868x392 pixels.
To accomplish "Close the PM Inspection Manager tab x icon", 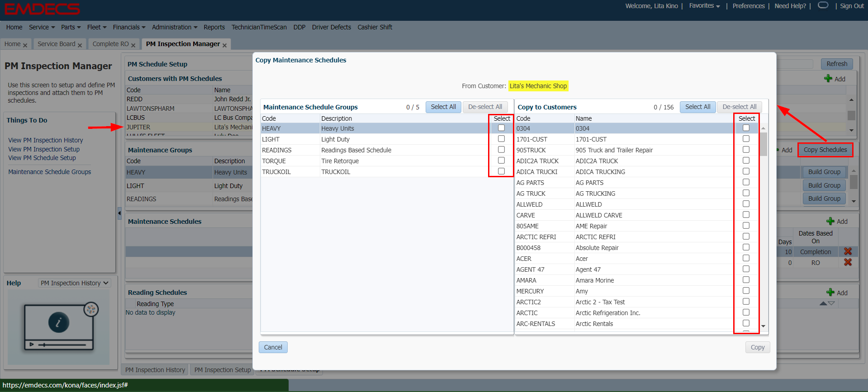I will [224, 45].
